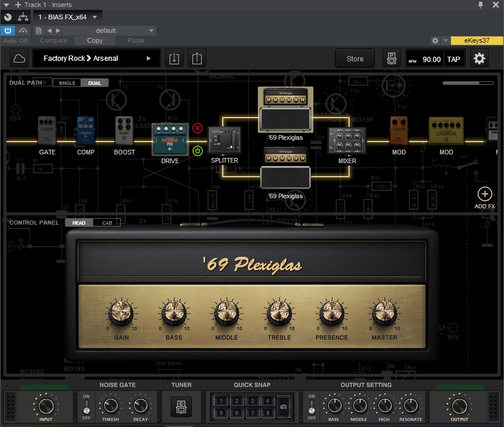Click the Compare button
This screenshot has height=427, width=504.
point(54,40)
